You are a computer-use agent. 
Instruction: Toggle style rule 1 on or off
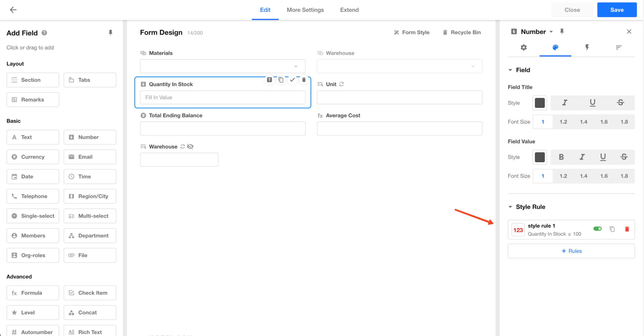coord(597,229)
